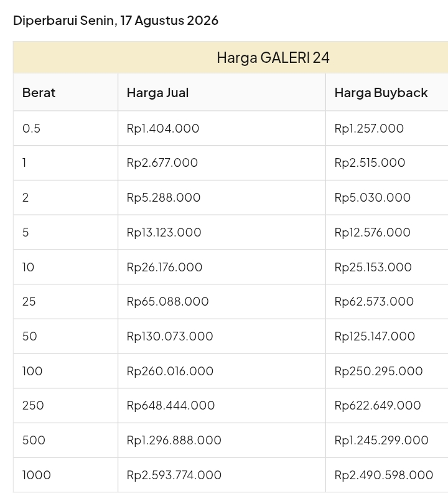
Task: Click the sell price Rp1.404.000
Action: tap(163, 128)
